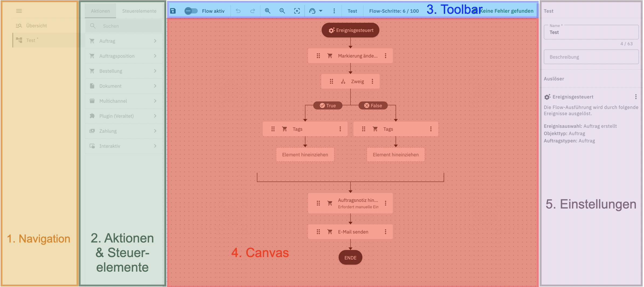The image size is (644, 287).
Task: Click the hamburger menu icon
Action: pyautogui.click(x=19, y=11)
